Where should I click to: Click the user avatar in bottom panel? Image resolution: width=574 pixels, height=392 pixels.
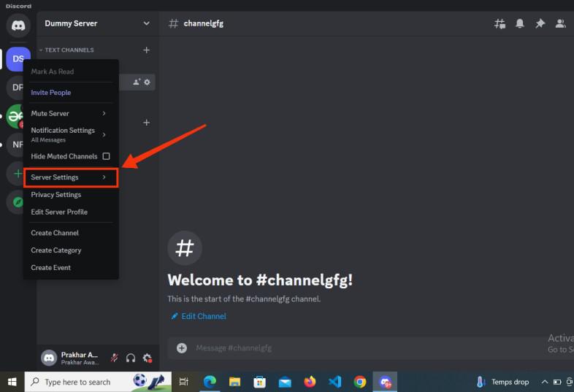[x=49, y=358]
